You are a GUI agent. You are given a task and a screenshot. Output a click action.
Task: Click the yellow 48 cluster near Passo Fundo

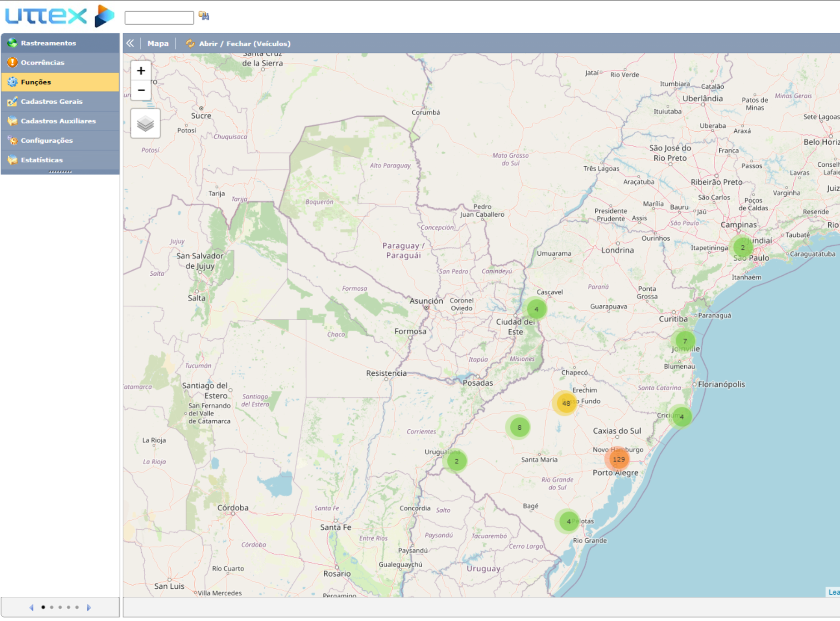(x=565, y=403)
